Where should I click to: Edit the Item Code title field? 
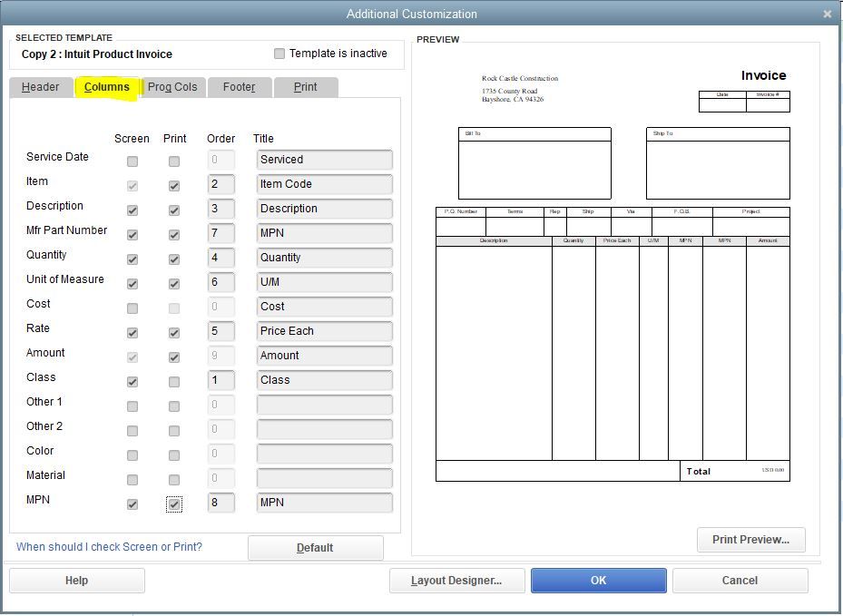[325, 184]
